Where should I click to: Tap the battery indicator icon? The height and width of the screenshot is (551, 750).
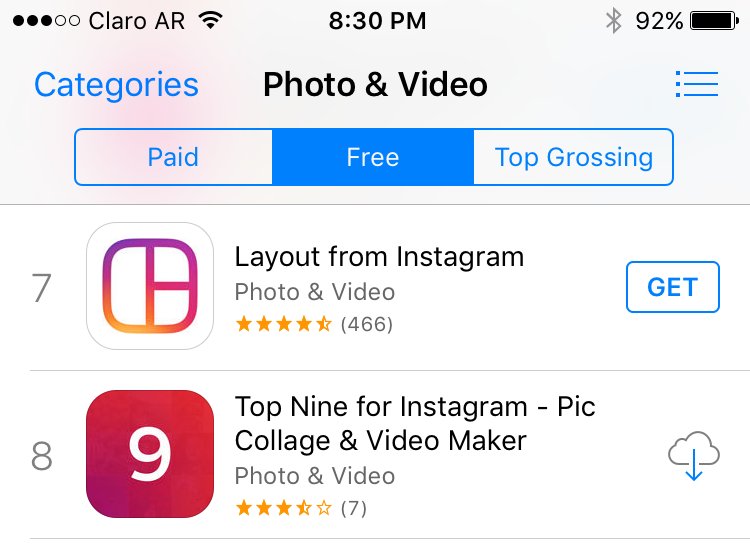(x=714, y=21)
